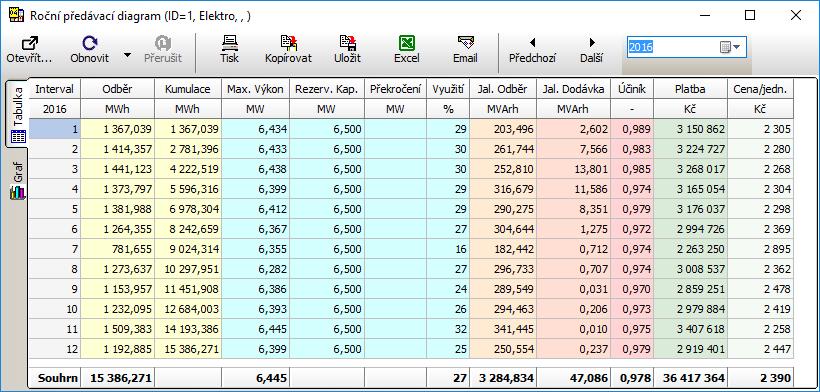Click Kumulace value 2 781,396
This screenshot has height=392, width=820.
[x=188, y=149]
